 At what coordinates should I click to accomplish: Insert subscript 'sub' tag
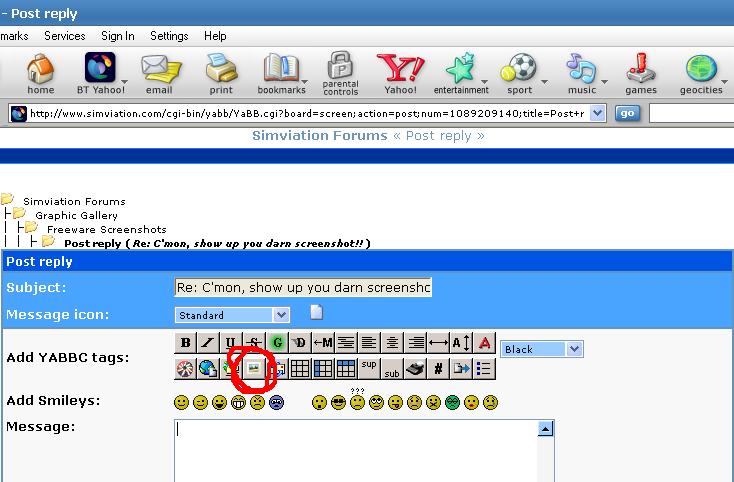click(x=392, y=369)
